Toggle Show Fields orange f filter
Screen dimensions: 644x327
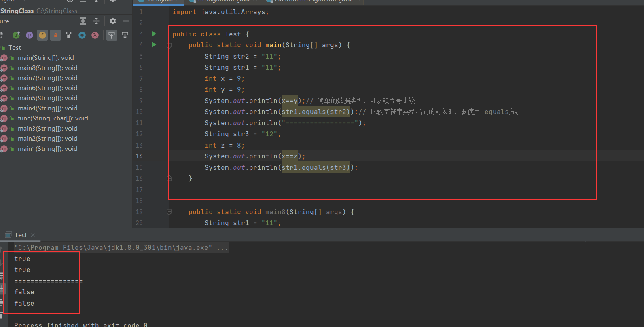(42, 35)
